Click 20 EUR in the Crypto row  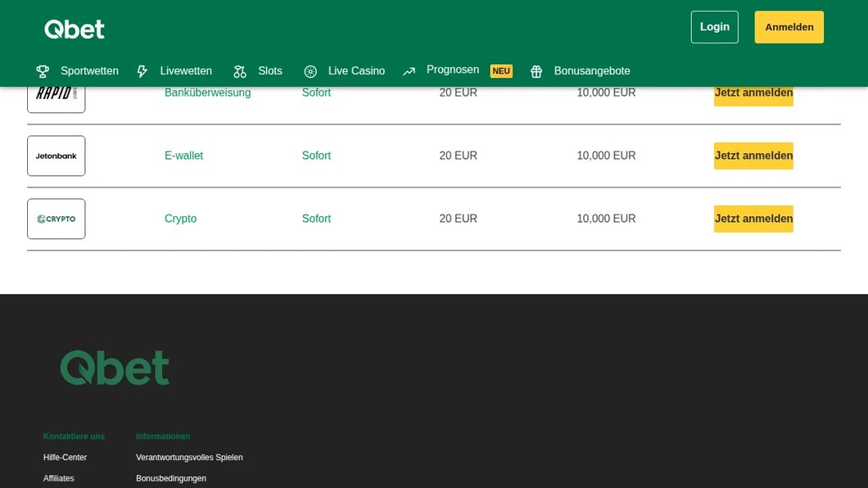[x=459, y=219]
